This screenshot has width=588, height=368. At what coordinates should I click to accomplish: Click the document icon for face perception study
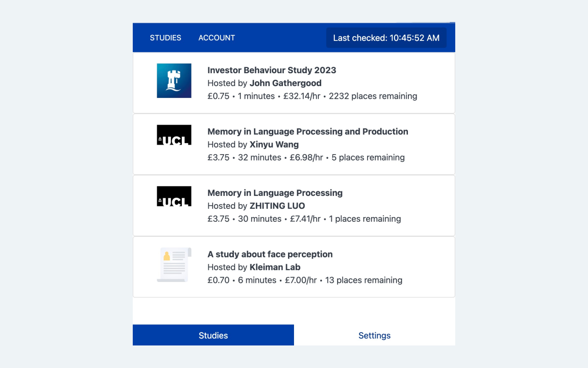pos(174,265)
